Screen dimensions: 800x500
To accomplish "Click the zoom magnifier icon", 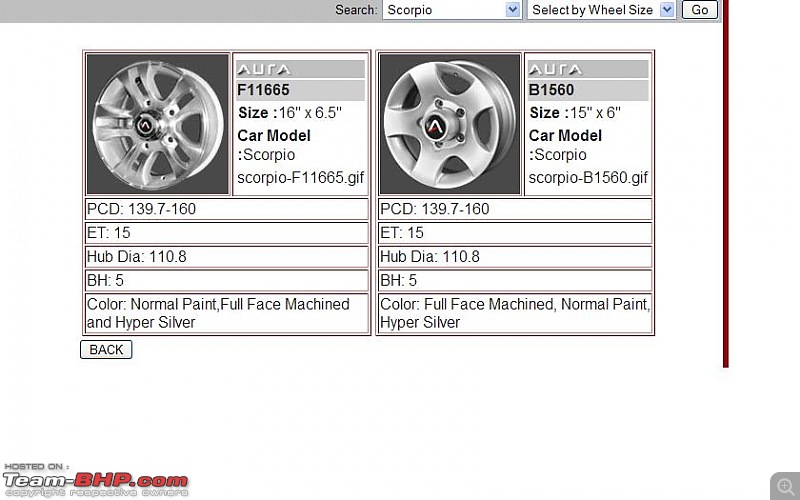I will [785, 485].
